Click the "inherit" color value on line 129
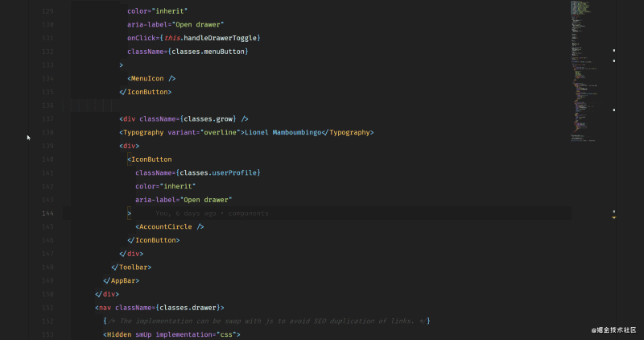Image resolution: width=644 pixels, height=340 pixels. coord(170,11)
